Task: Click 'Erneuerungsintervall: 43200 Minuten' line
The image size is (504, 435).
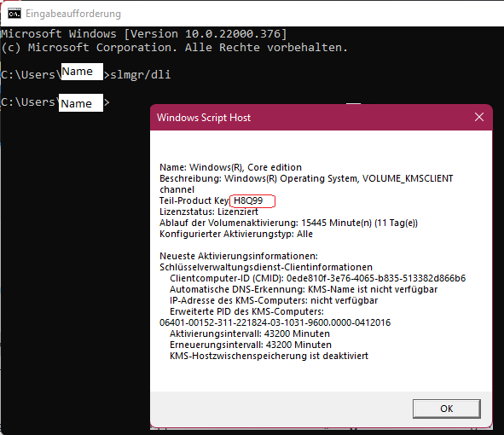Action: tap(251, 345)
